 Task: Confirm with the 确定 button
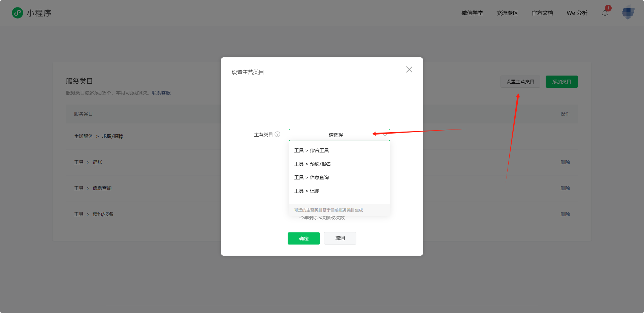(x=303, y=238)
